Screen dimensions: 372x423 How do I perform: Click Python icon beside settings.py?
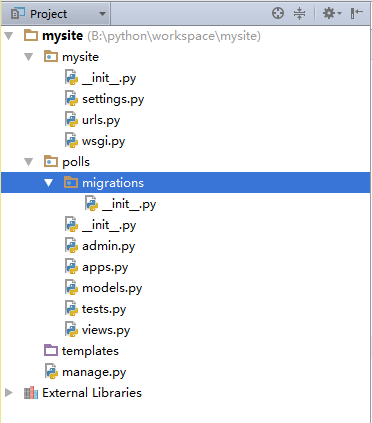(71, 99)
